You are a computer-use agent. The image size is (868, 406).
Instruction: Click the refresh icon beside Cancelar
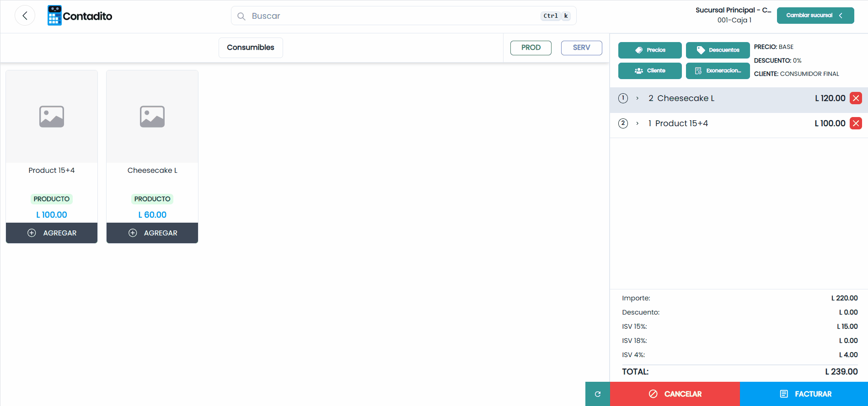tap(597, 394)
